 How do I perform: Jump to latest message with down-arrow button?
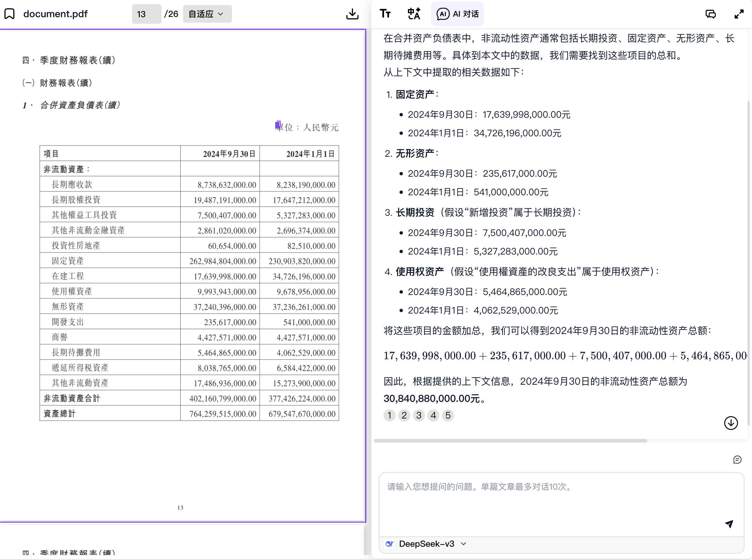pyautogui.click(x=731, y=423)
